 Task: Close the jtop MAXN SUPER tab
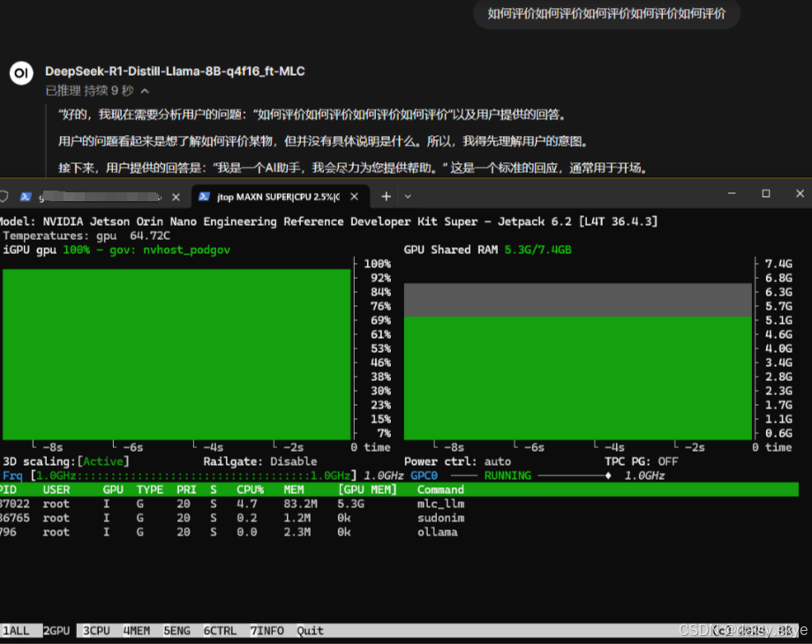[354, 196]
